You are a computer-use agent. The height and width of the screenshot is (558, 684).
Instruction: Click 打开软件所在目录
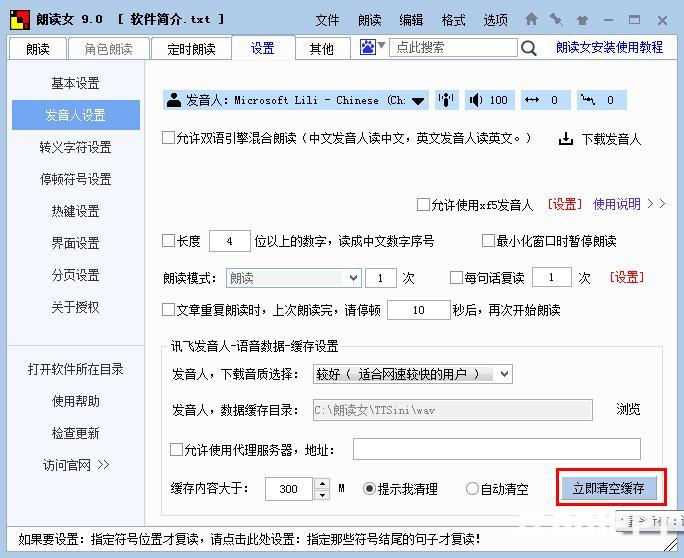[75, 369]
